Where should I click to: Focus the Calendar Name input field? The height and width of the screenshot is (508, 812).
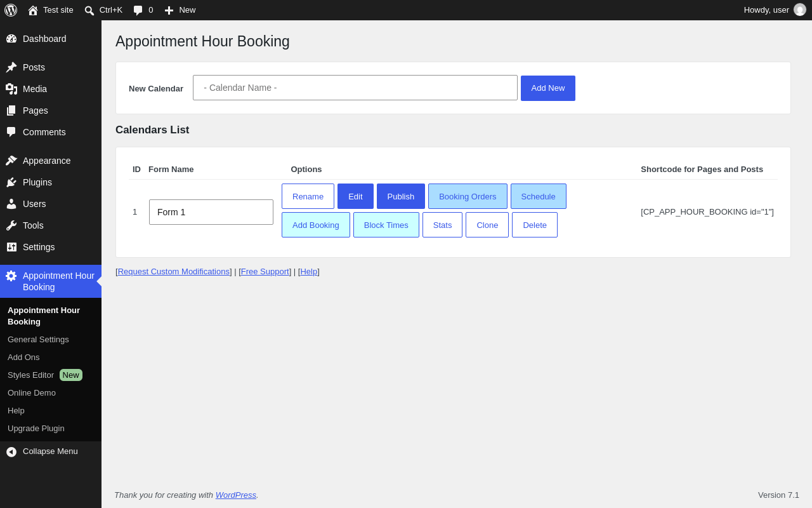[x=355, y=88]
